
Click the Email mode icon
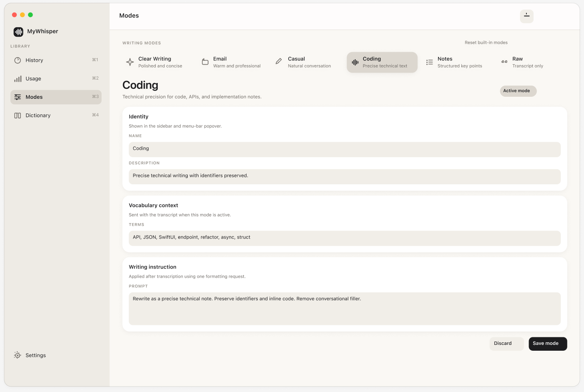pyautogui.click(x=205, y=62)
